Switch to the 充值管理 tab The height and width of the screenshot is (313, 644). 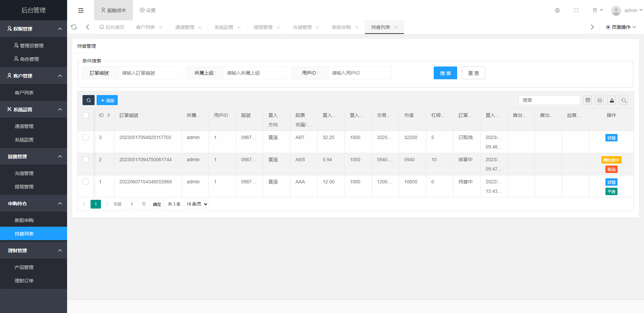point(303,27)
